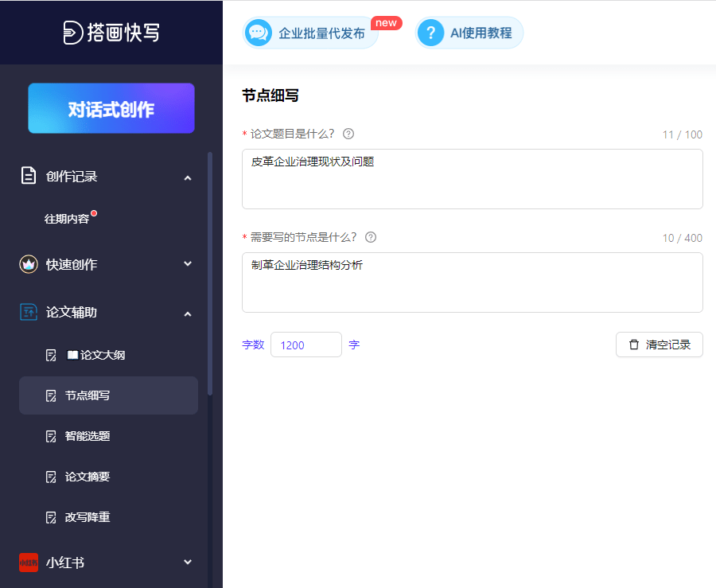This screenshot has height=588, width=716.
Task: Expand the 小红书 section
Action: [x=188, y=563]
